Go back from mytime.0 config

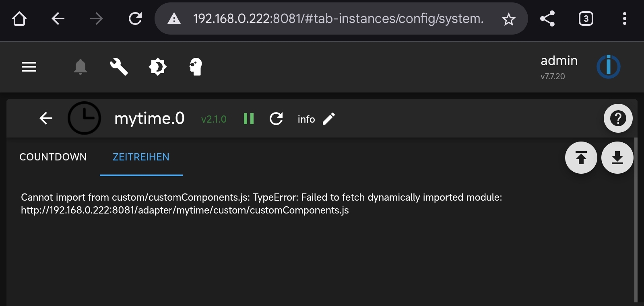pos(46,118)
